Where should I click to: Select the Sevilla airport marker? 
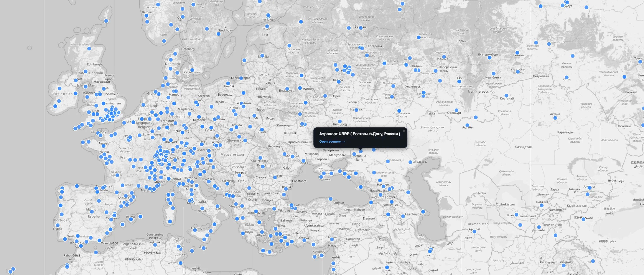(x=78, y=236)
